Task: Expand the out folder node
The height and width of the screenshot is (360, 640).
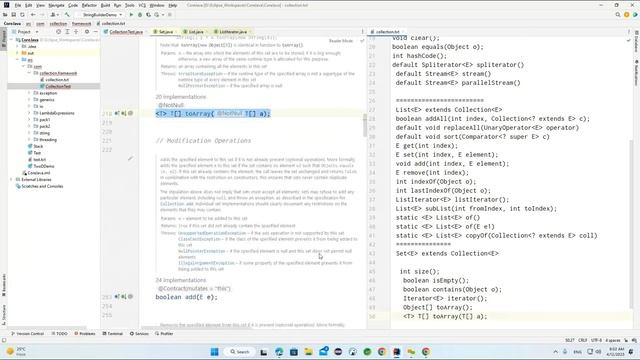Action: pos(18,53)
